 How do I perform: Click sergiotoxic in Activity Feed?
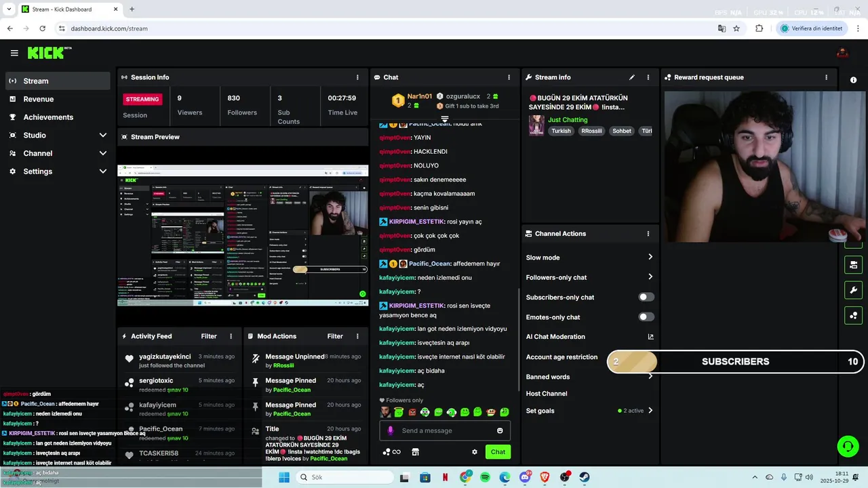pyautogui.click(x=156, y=381)
